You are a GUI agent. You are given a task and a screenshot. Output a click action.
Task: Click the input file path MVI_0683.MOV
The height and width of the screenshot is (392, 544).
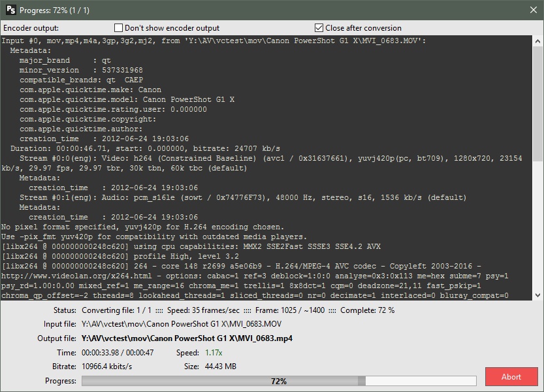[182, 324]
